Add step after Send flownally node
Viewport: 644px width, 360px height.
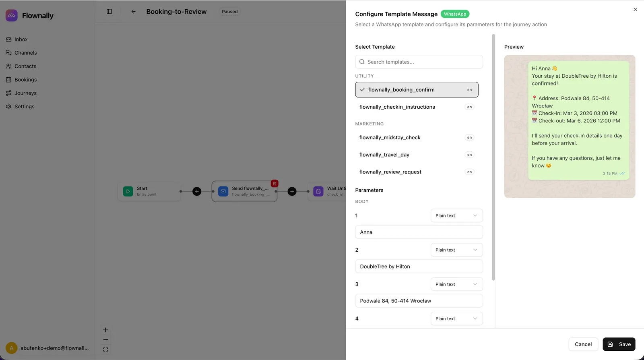click(292, 191)
